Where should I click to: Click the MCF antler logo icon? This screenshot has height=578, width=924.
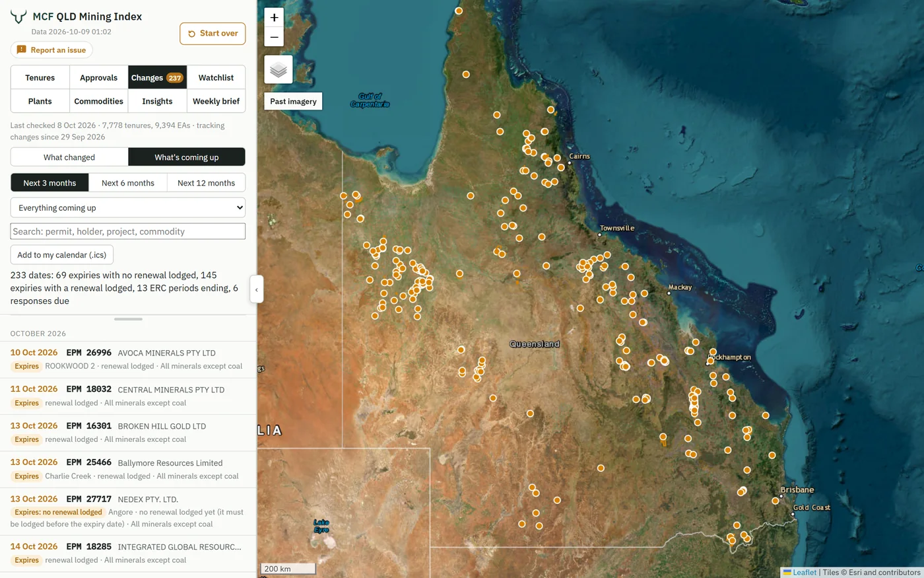[18, 17]
